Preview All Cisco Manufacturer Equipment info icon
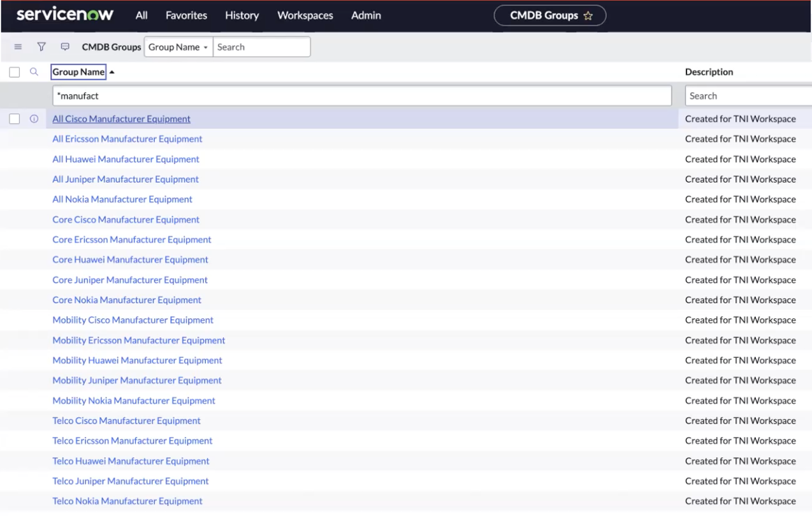The width and height of the screenshot is (812, 532). click(x=34, y=119)
